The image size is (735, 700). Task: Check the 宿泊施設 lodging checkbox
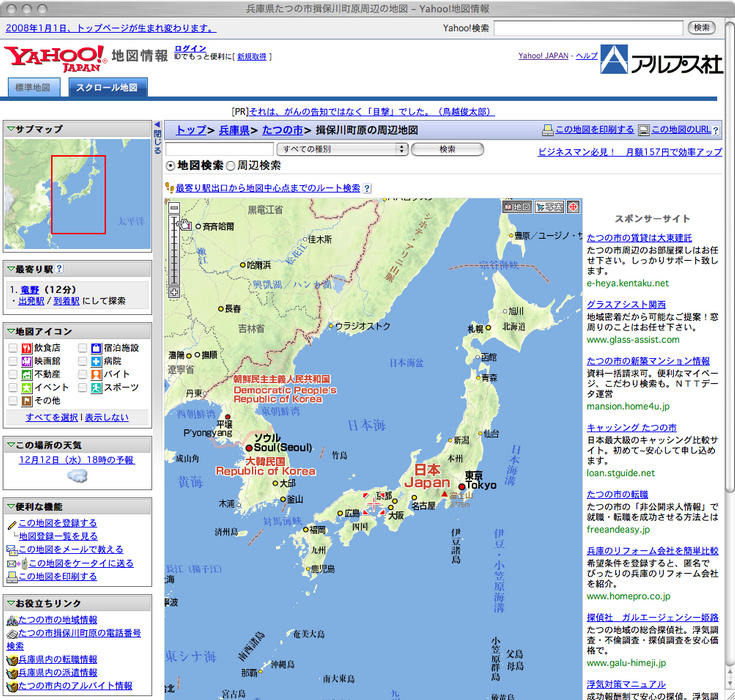coord(83,348)
